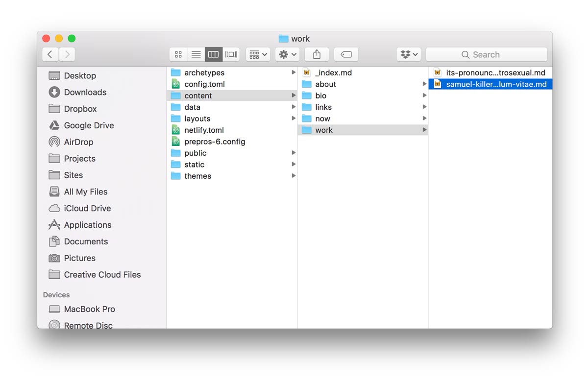This screenshot has width=588, height=382.
Task: Expand archetypes using its disclosure arrow
Action: pos(294,72)
